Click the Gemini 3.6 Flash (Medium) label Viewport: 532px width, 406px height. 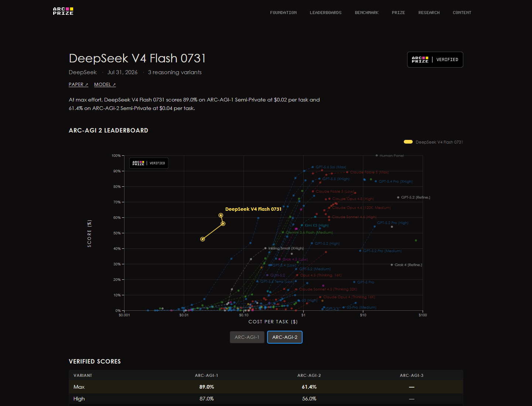[x=309, y=233]
